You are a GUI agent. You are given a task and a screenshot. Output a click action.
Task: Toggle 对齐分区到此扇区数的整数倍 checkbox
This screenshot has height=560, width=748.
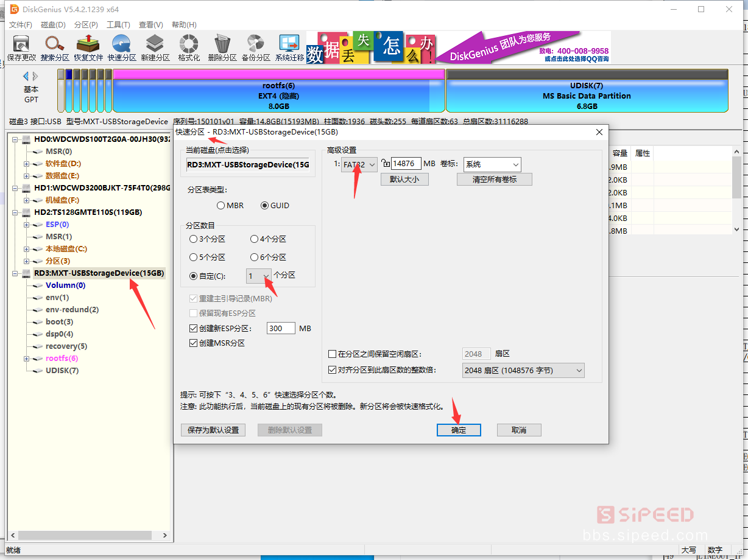click(332, 370)
